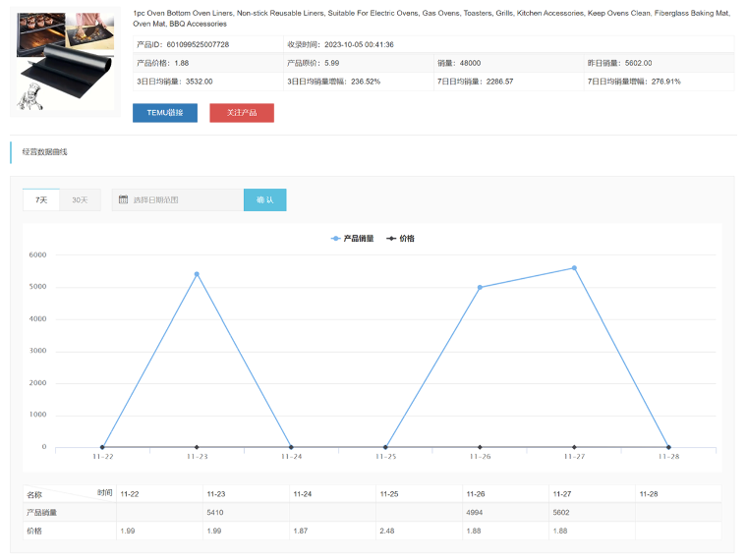Screen dimensions: 747x560
Task: Select the 5410 sales cell in table
Action: pos(216,512)
